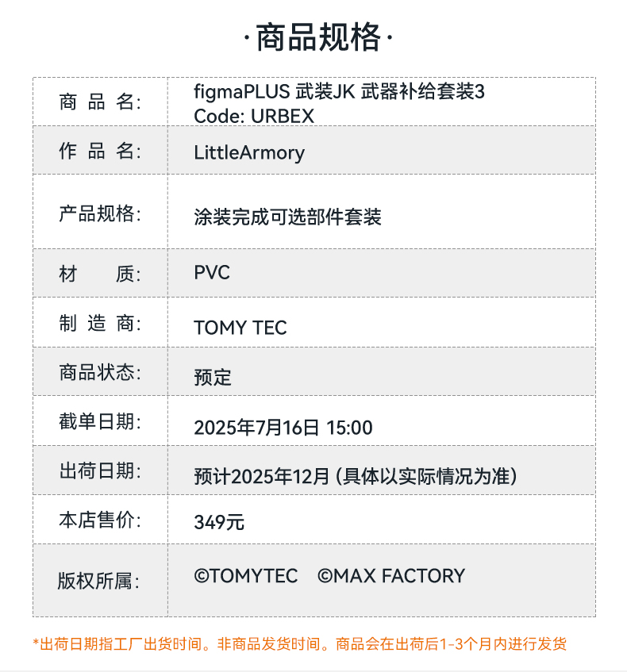Click the 出荷日期 row label

99,471
